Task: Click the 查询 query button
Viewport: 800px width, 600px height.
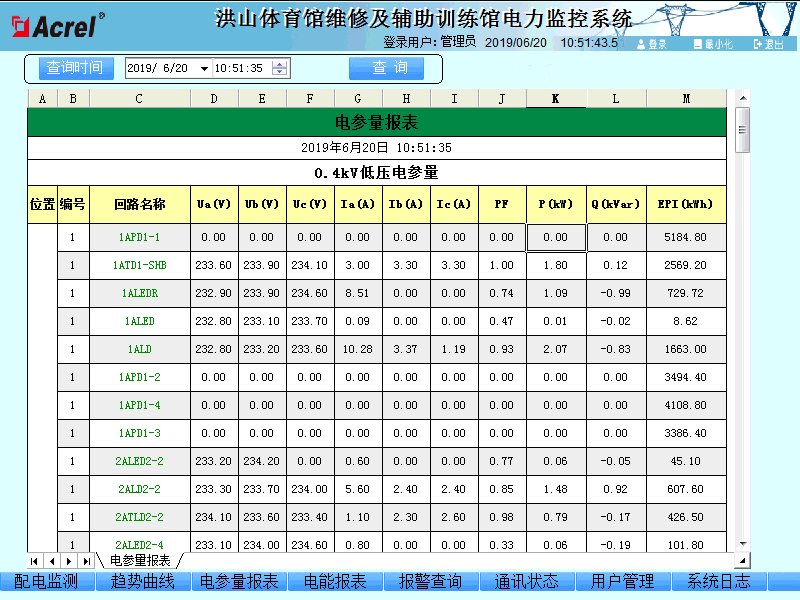Action: coord(386,67)
